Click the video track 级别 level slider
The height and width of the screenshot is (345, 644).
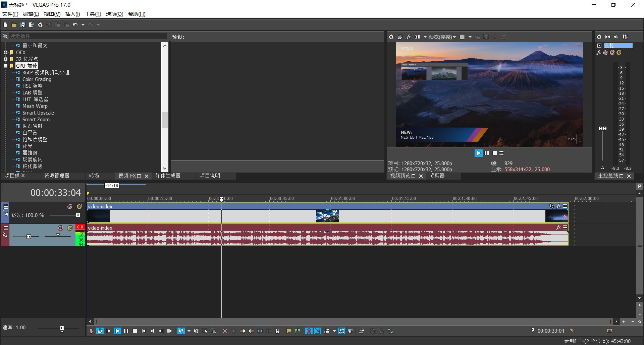78,215
